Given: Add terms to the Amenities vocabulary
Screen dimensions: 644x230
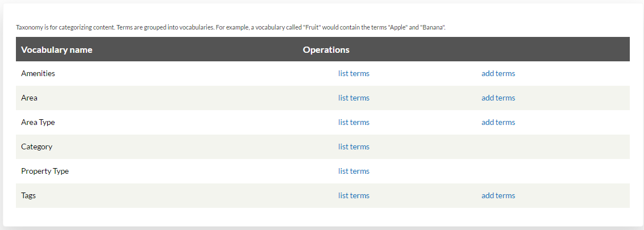Looking at the screenshot, I should 498,73.
